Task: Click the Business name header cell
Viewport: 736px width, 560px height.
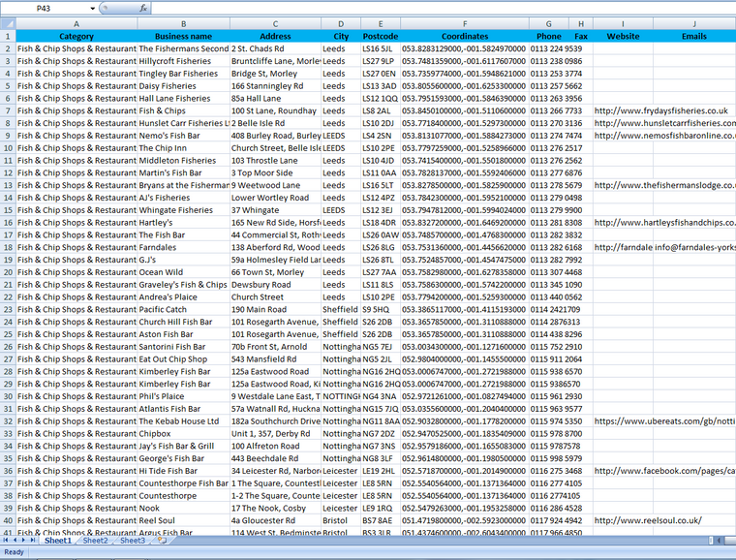Action: tap(184, 36)
